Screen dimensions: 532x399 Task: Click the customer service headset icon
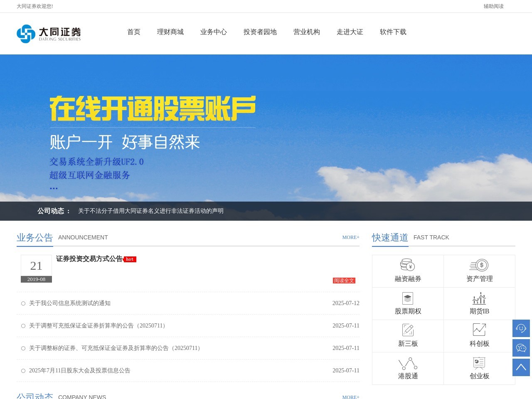[x=521, y=328]
